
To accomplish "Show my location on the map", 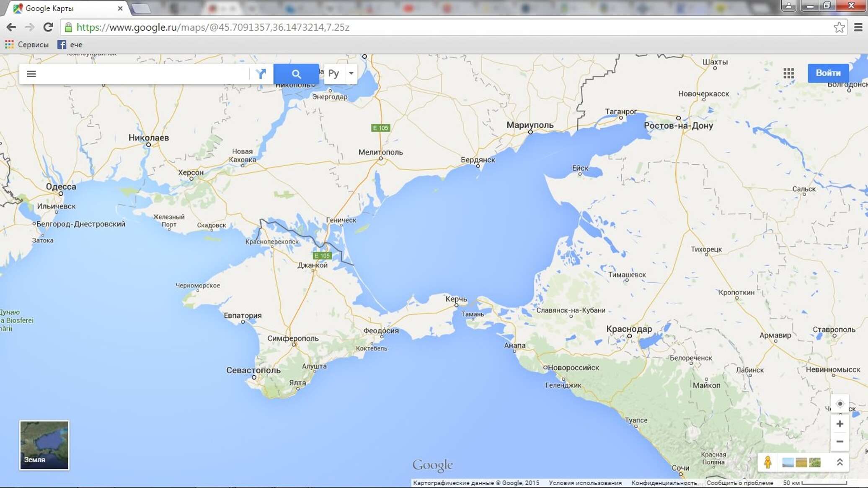I will coord(840,404).
